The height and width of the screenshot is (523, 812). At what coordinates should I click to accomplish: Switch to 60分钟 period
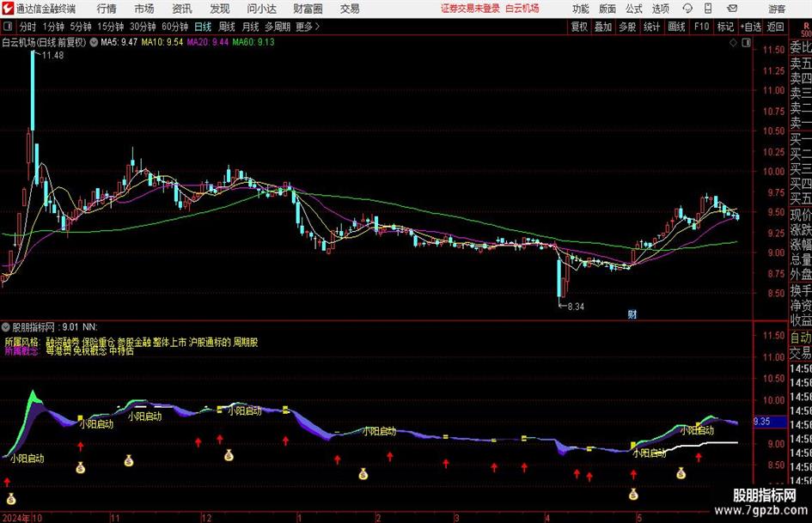coord(174,27)
